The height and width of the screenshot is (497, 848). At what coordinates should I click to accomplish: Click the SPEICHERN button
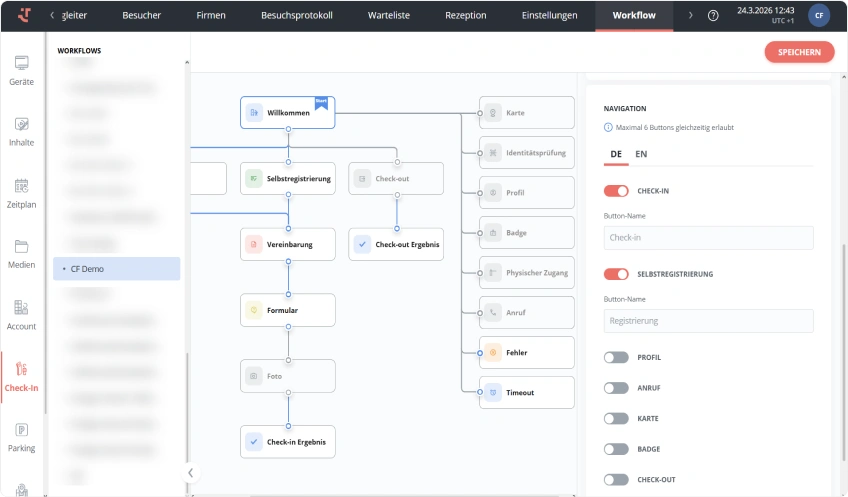pos(799,52)
